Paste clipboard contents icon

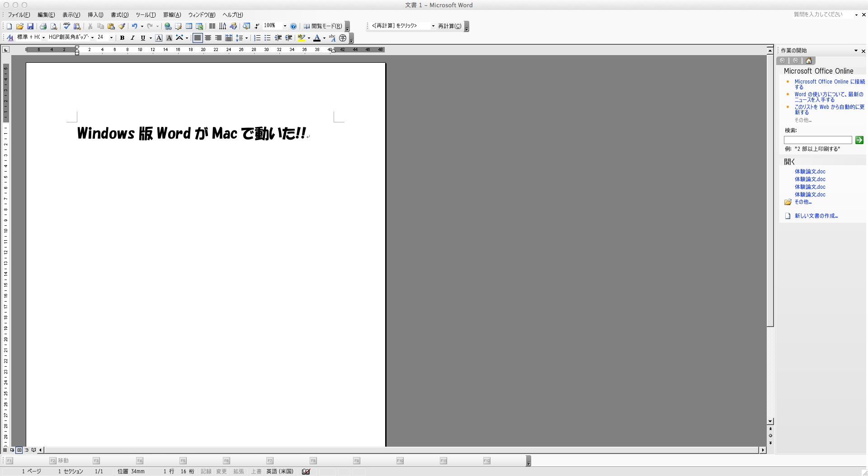pos(111,26)
